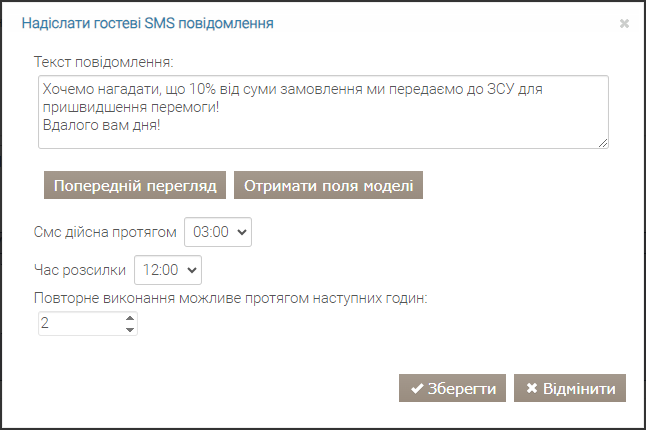Click the checkmark icon on Зберегти
This screenshot has height=430, width=646.
pyautogui.click(x=417, y=388)
